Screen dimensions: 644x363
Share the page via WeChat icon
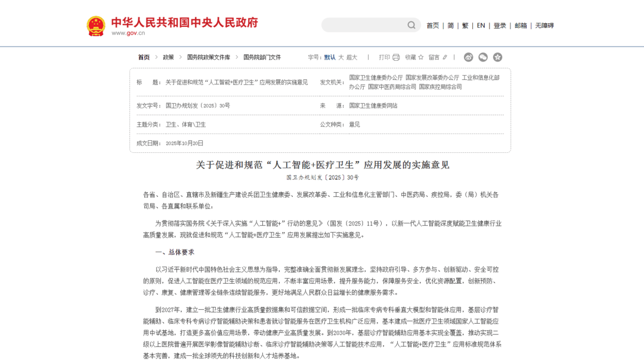point(483,57)
